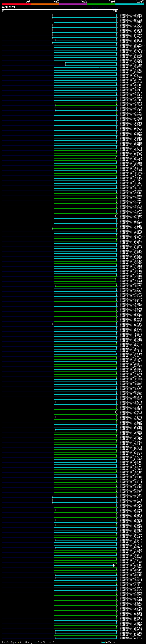Choose hit UniRef100_B4FVB2
This screenshot has height=644, width=146.
131,32
